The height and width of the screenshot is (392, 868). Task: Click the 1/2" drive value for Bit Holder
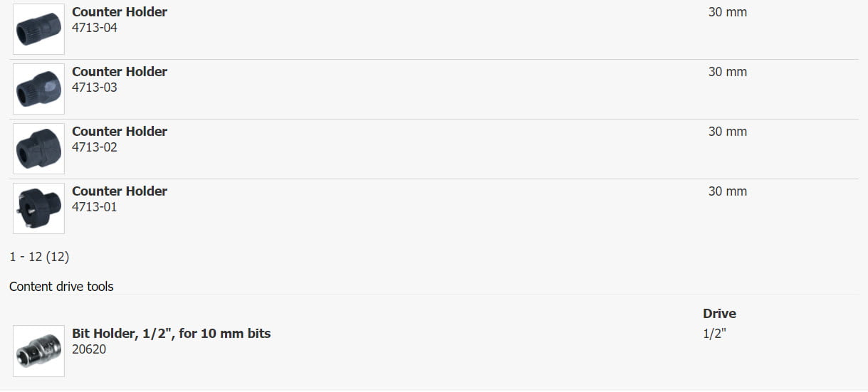point(714,333)
